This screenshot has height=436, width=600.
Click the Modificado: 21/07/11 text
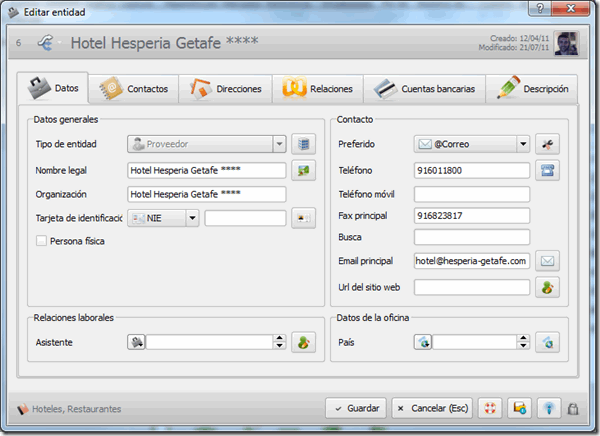(x=514, y=47)
